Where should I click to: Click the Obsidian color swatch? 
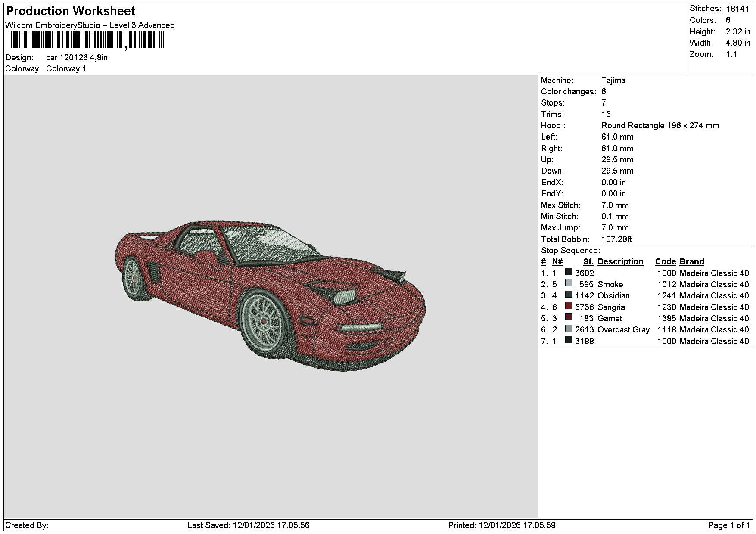(x=569, y=295)
